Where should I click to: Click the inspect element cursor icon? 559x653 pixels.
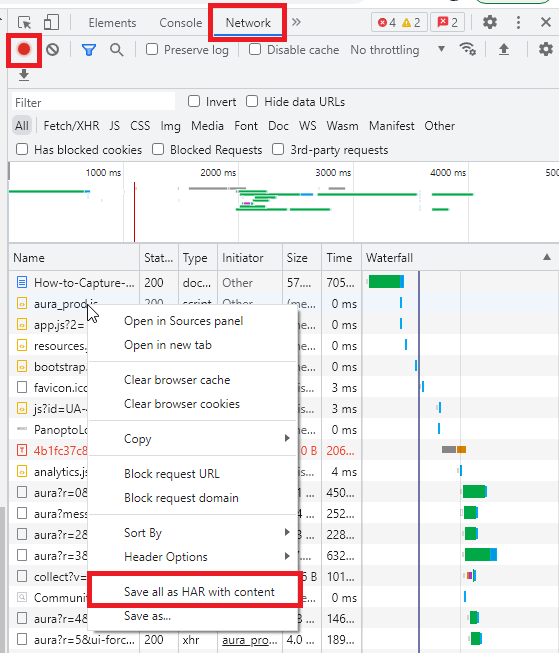pyautogui.click(x=25, y=22)
